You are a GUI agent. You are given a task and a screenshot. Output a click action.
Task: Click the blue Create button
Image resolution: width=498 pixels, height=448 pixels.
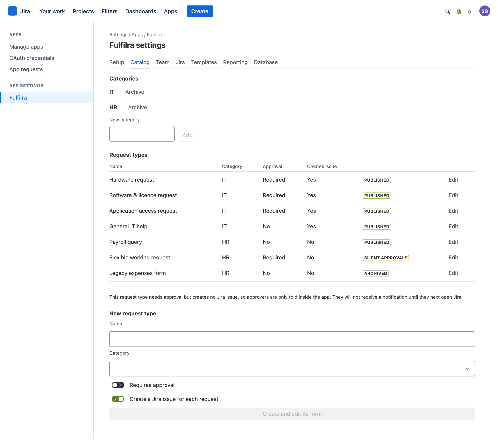pyautogui.click(x=200, y=11)
